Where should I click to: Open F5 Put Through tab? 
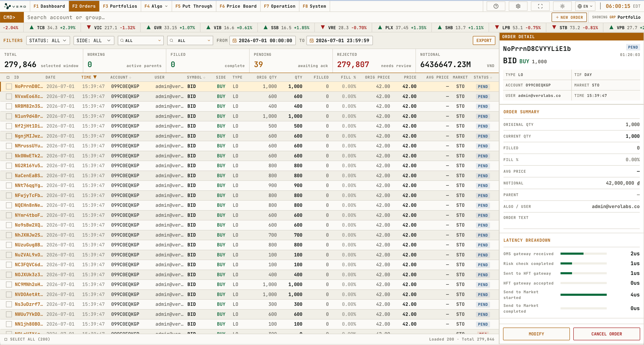coord(194,6)
